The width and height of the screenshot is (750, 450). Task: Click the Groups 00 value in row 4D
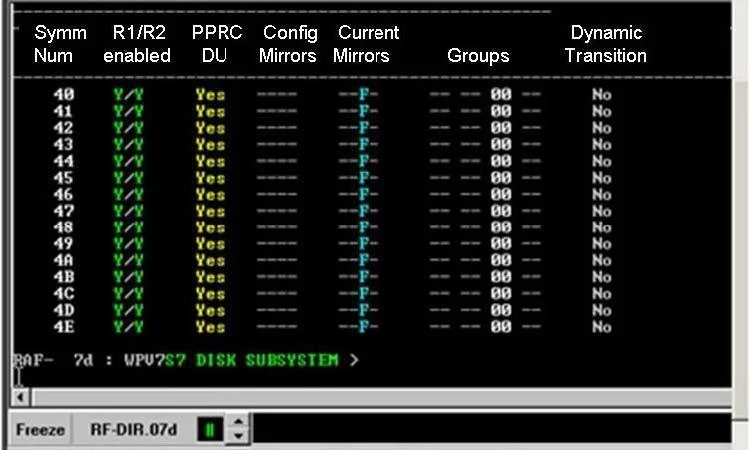coord(501,310)
